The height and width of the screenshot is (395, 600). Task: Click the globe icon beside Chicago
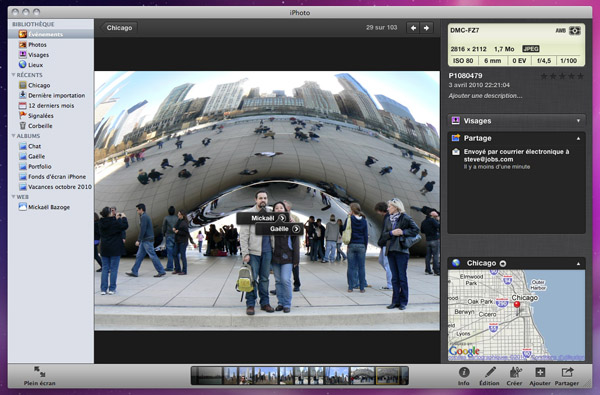(x=456, y=263)
